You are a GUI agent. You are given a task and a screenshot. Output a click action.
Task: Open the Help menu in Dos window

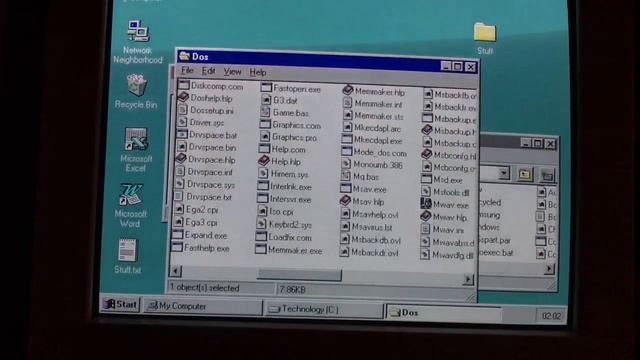[x=258, y=73]
